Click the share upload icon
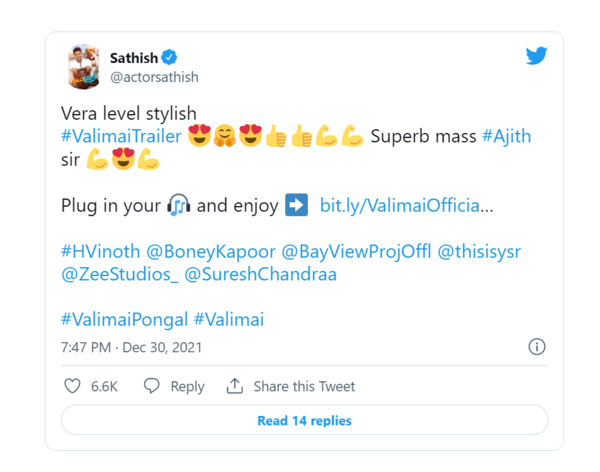 (x=235, y=386)
